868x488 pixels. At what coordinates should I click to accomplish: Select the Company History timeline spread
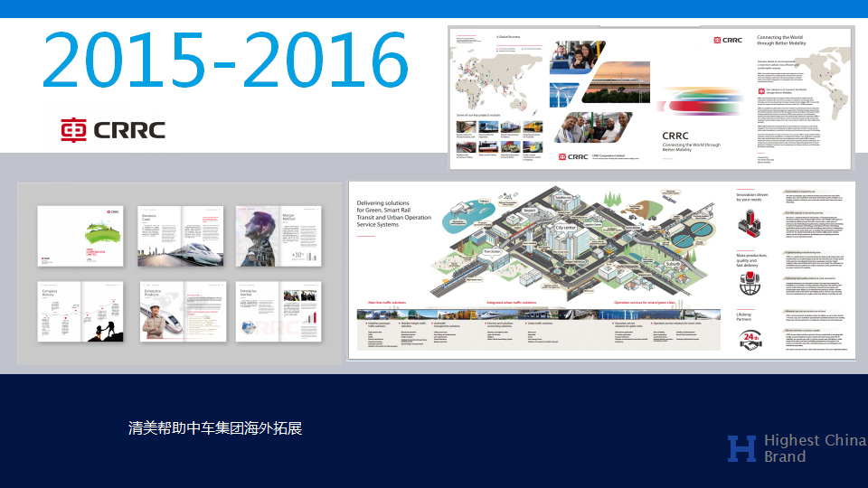tap(80, 312)
